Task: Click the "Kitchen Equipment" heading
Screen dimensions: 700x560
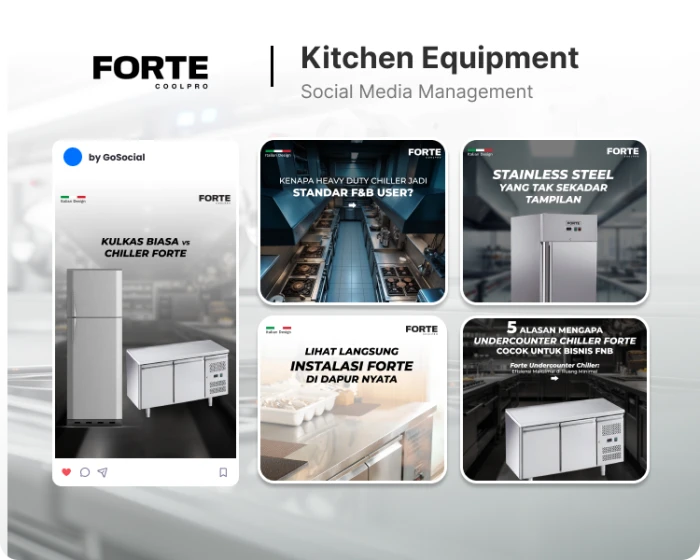Action: click(439, 58)
